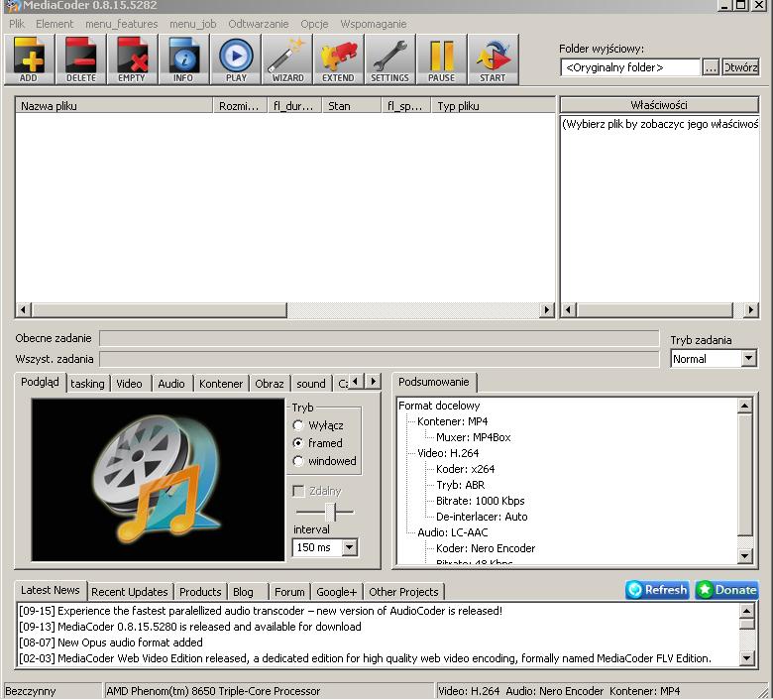Screen dimensions: 773x700
Task: Select the framed preview mode radio
Action: point(297,443)
